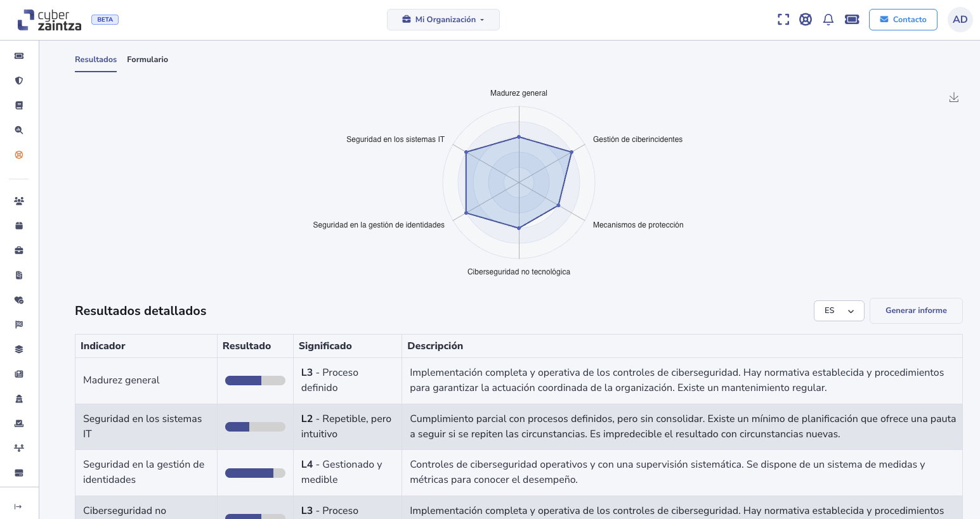This screenshot has width=980, height=519.
Task: Open the ES language selector
Action: 839,311
